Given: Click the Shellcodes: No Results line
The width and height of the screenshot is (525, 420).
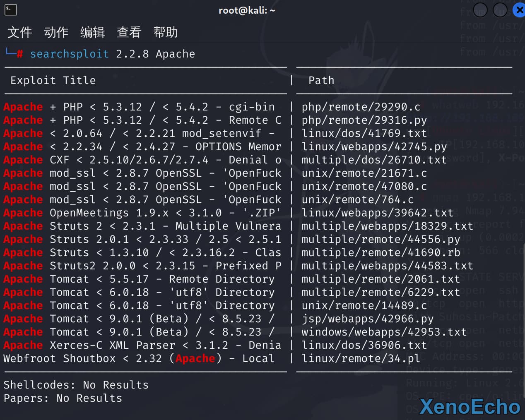Looking at the screenshot, I should point(76,385).
